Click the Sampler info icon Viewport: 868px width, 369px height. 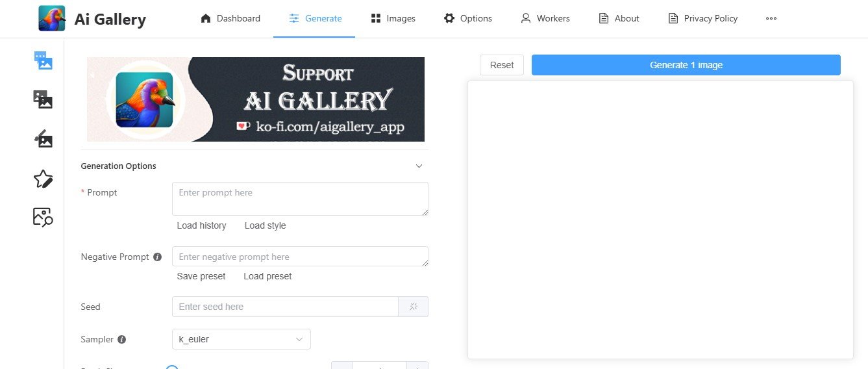pyautogui.click(x=121, y=340)
